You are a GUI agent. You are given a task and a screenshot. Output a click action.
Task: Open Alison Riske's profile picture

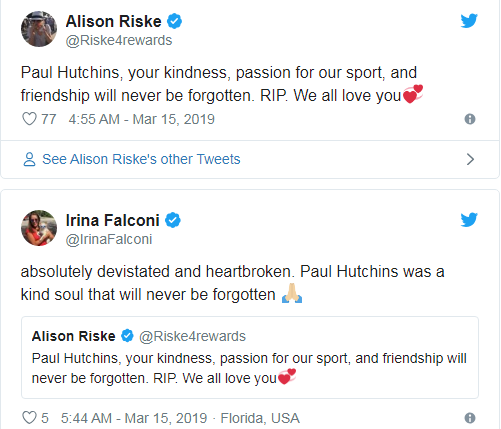click(x=39, y=29)
